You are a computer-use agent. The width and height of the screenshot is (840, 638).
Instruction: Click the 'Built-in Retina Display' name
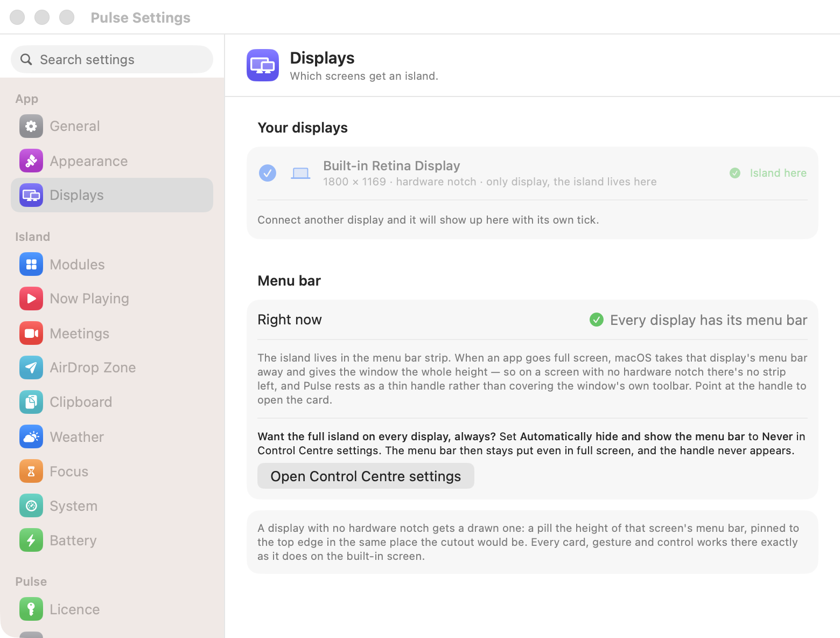391,165
